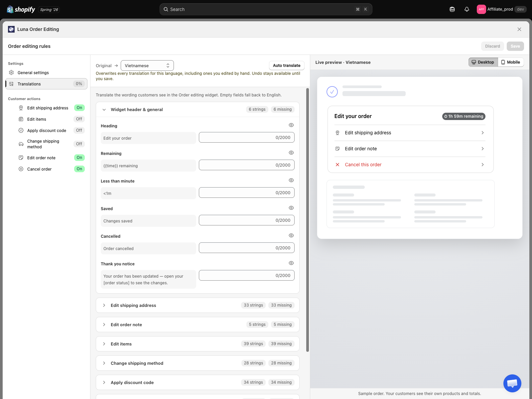The height and width of the screenshot is (399, 532).
Task: Open the chat support bubble
Action: click(512, 383)
